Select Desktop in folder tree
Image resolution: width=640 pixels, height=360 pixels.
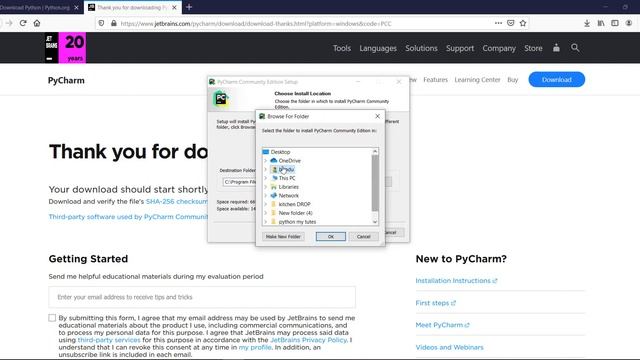(x=280, y=152)
